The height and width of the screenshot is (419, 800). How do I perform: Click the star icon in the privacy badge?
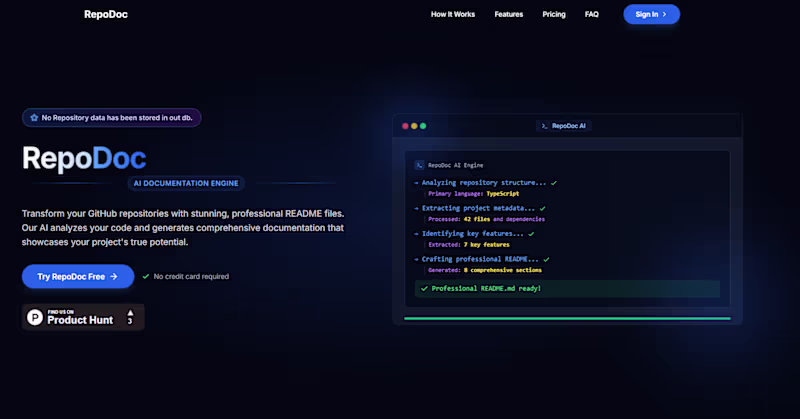pyautogui.click(x=34, y=117)
